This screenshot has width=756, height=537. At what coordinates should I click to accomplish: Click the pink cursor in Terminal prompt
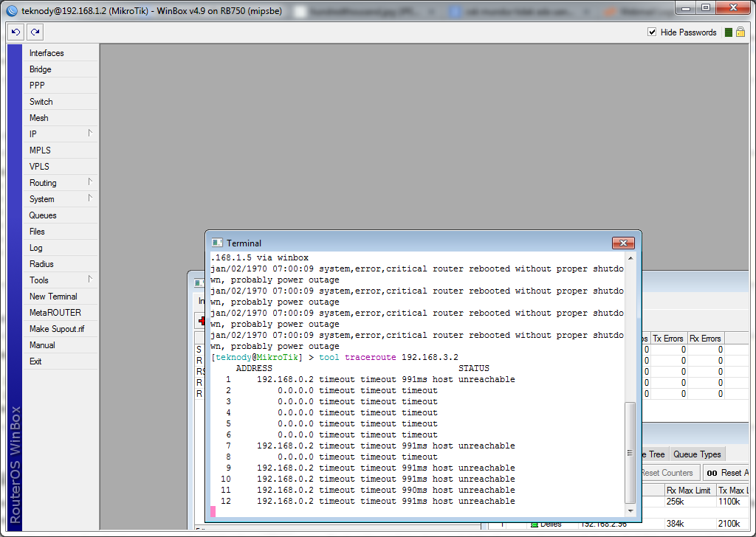[213, 511]
